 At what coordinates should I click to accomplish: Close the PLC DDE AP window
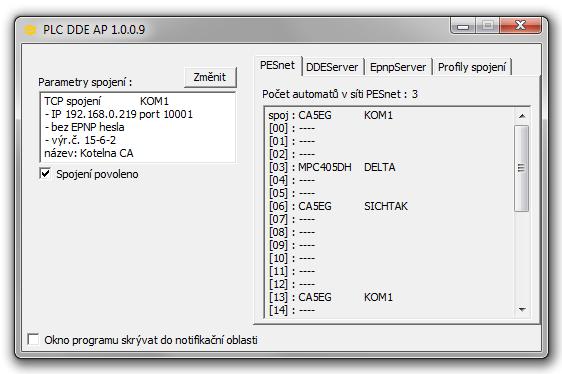[x=520, y=25]
